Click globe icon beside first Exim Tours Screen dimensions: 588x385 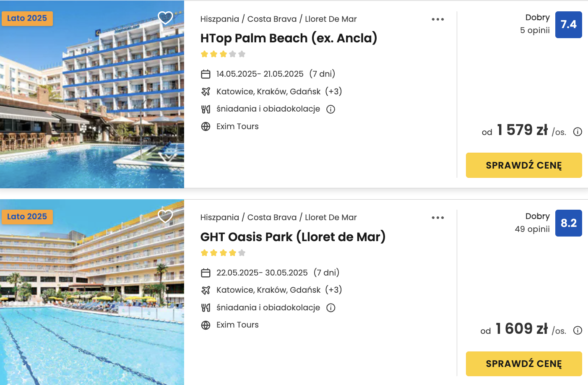coord(206,127)
